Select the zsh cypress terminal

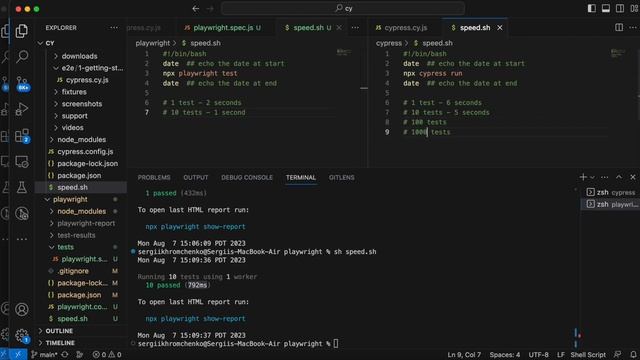click(610, 192)
